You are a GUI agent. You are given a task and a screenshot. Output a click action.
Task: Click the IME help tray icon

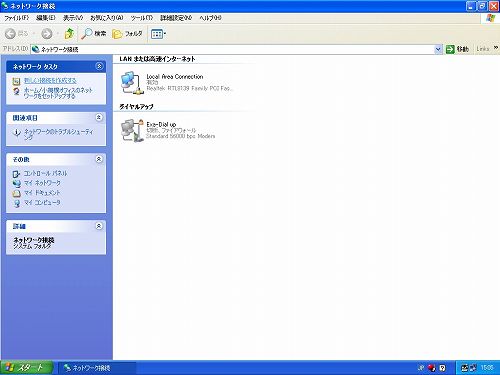442,368
